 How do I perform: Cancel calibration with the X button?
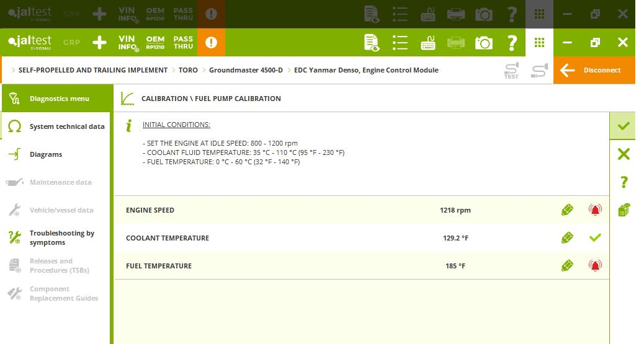[x=624, y=154]
